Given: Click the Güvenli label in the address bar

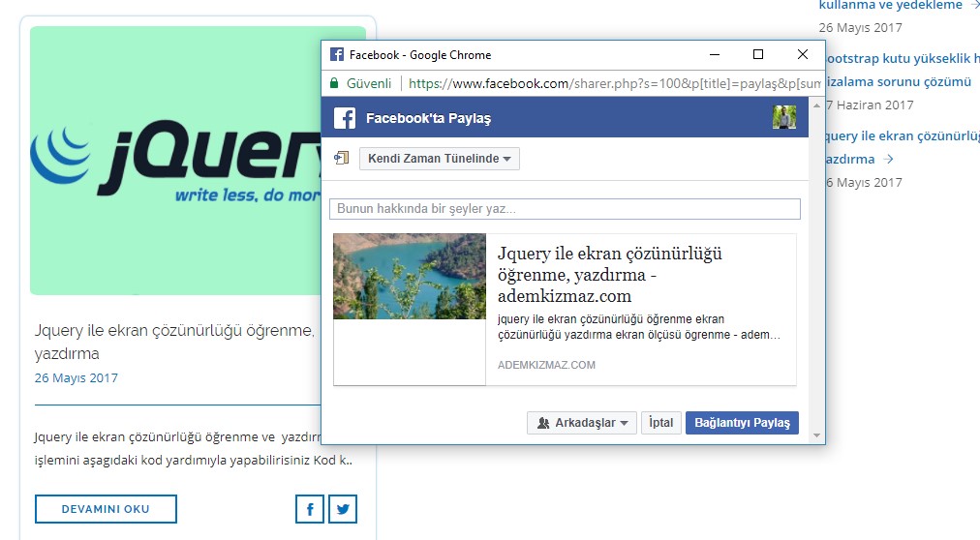Looking at the screenshot, I should [369, 83].
